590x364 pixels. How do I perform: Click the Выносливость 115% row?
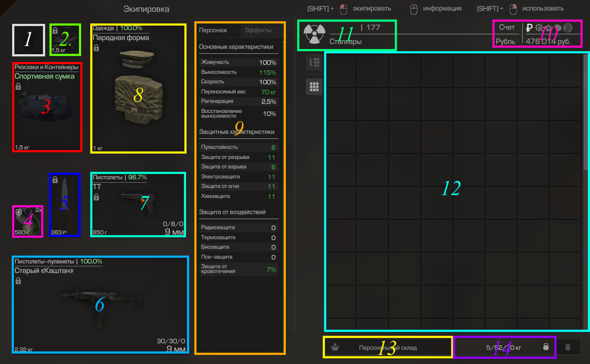(x=239, y=72)
